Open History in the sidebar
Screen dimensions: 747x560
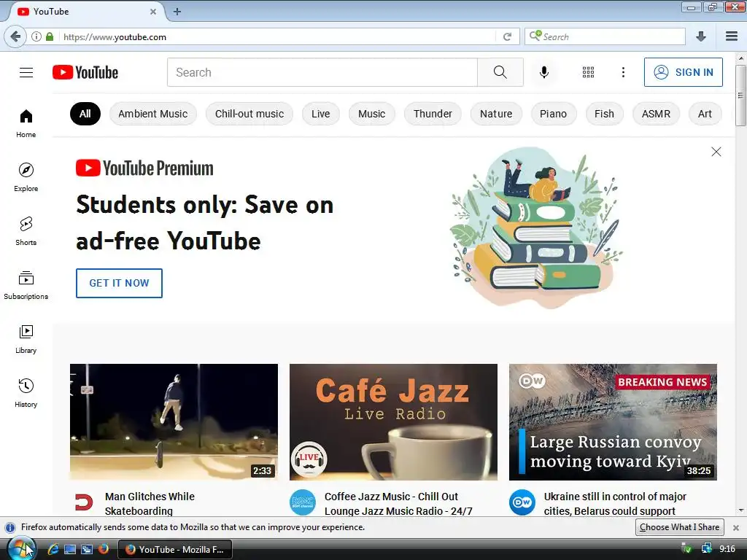(x=26, y=393)
